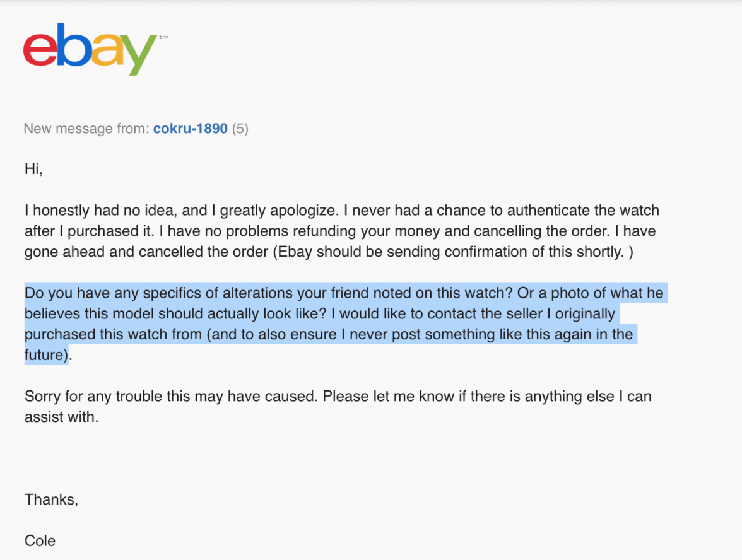
Task: Click the highlighted paragraph about watch alterations
Action: pyautogui.click(x=346, y=324)
